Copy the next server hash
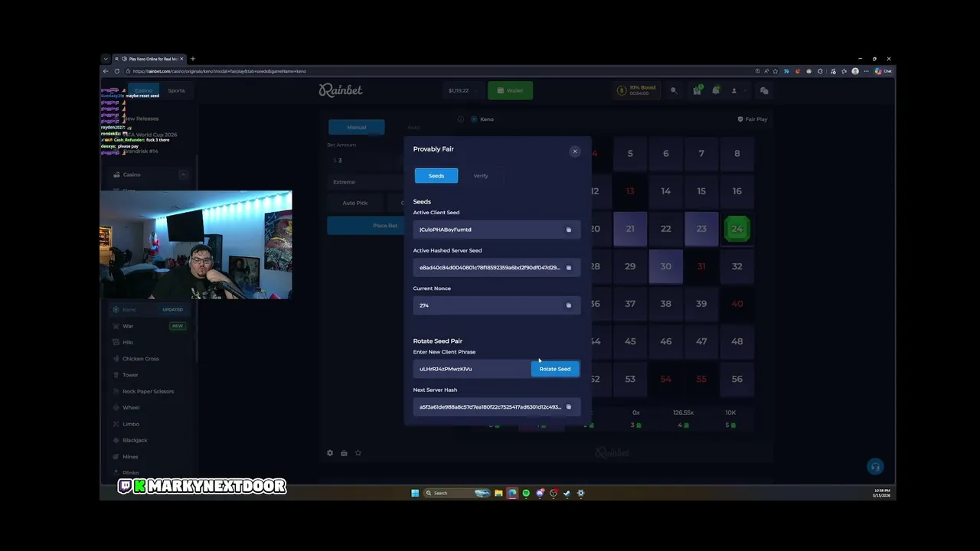The width and height of the screenshot is (980, 551). point(568,407)
